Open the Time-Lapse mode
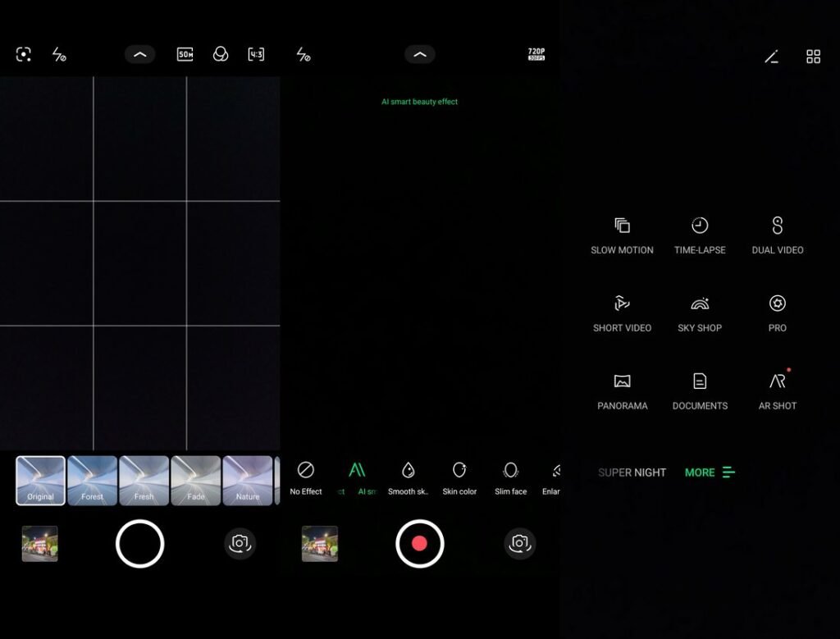The height and width of the screenshot is (639, 840). coord(700,235)
